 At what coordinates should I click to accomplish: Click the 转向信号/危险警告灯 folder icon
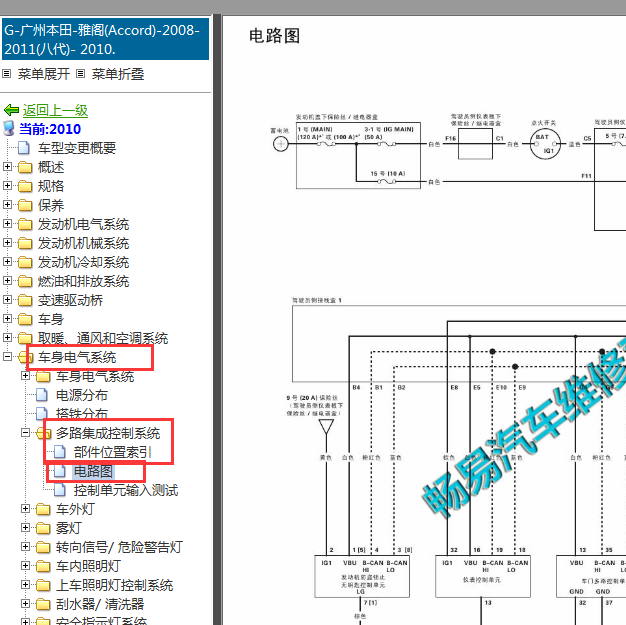tap(43, 547)
